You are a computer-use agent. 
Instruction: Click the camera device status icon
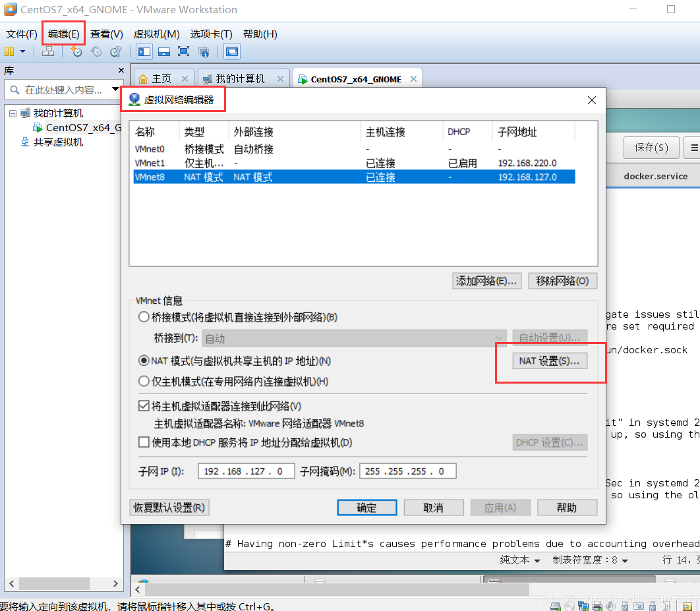tap(639, 606)
